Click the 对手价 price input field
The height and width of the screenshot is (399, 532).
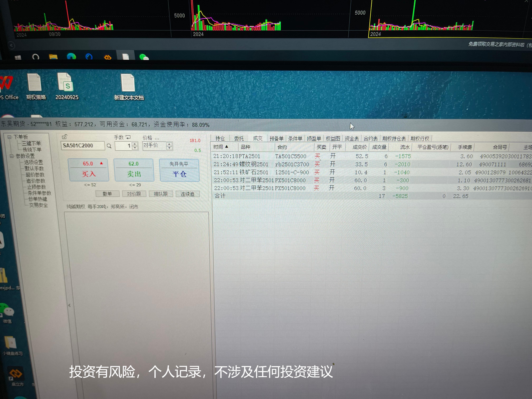pyautogui.click(x=154, y=146)
